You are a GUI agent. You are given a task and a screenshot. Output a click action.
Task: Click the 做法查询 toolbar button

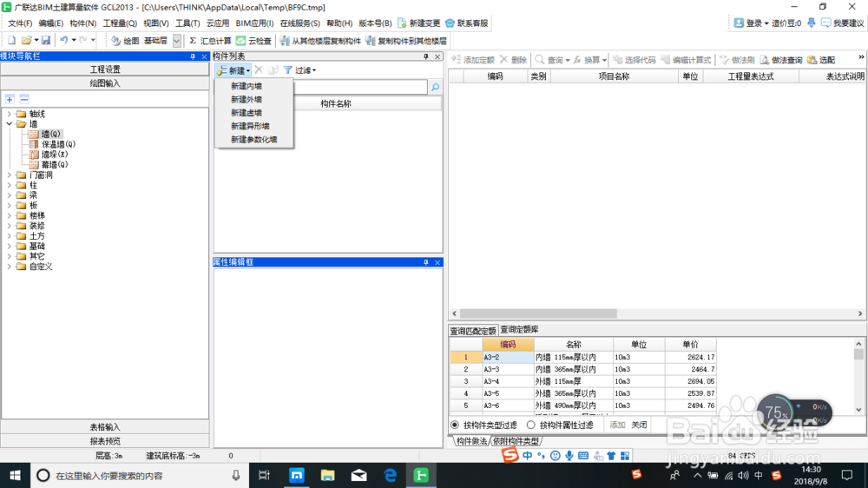780,60
